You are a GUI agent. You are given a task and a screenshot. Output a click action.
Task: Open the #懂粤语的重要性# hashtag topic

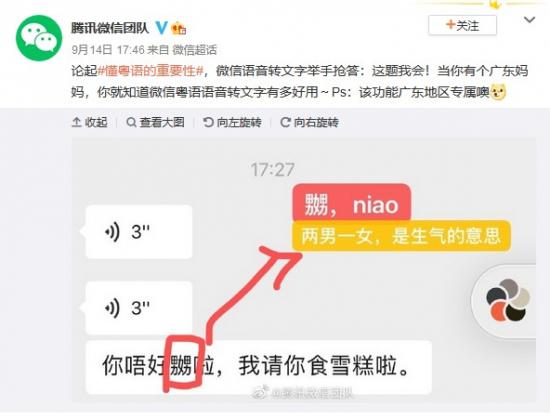pyautogui.click(x=150, y=71)
